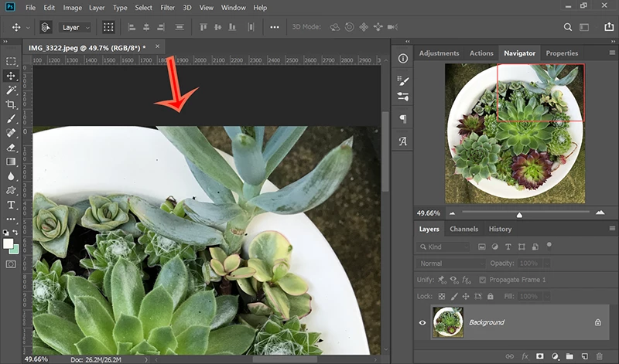This screenshot has width=619, height=364.
Task: Select the Blur (droplet) tool
Action: click(x=11, y=176)
